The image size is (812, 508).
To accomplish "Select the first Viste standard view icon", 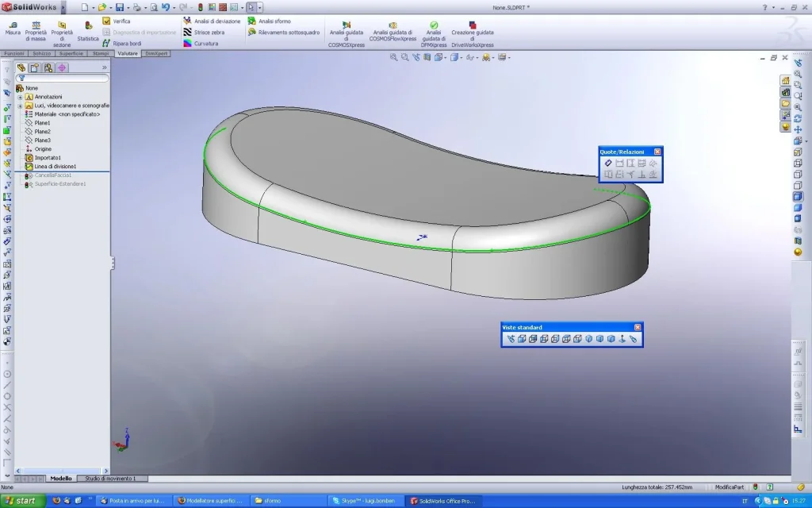I will tap(511, 339).
